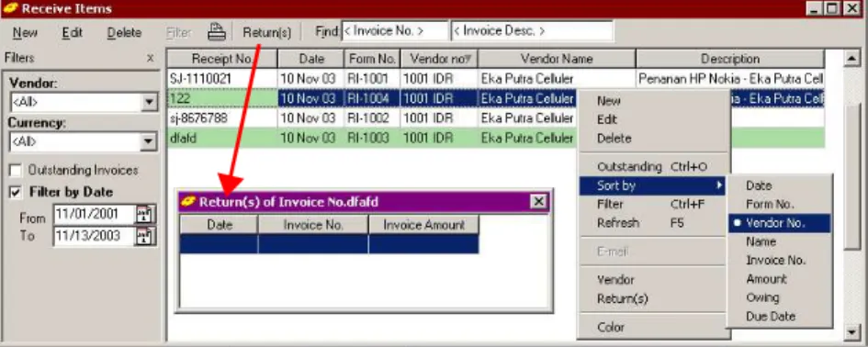Screen dimensions: 868x347
Task: Click the New toolbar button
Action: 26,33
